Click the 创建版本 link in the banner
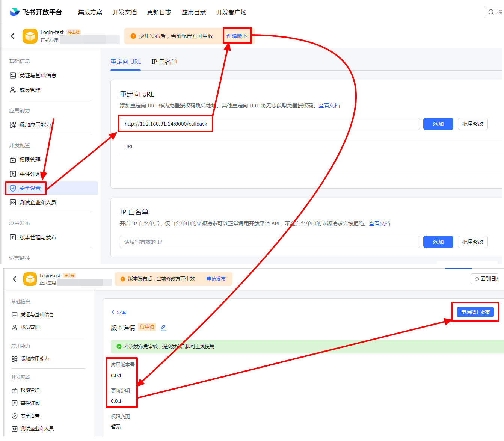The image size is (504, 441). [x=237, y=36]
